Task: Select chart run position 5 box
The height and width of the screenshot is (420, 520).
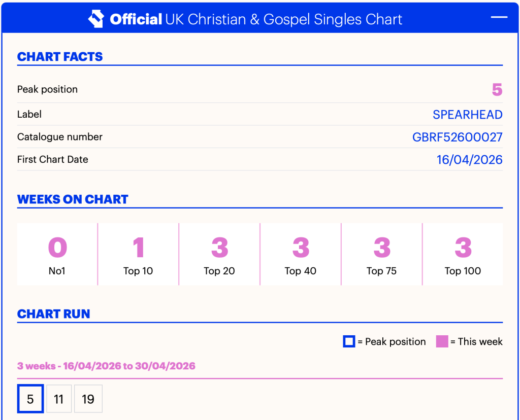Action: click(30, 399)
